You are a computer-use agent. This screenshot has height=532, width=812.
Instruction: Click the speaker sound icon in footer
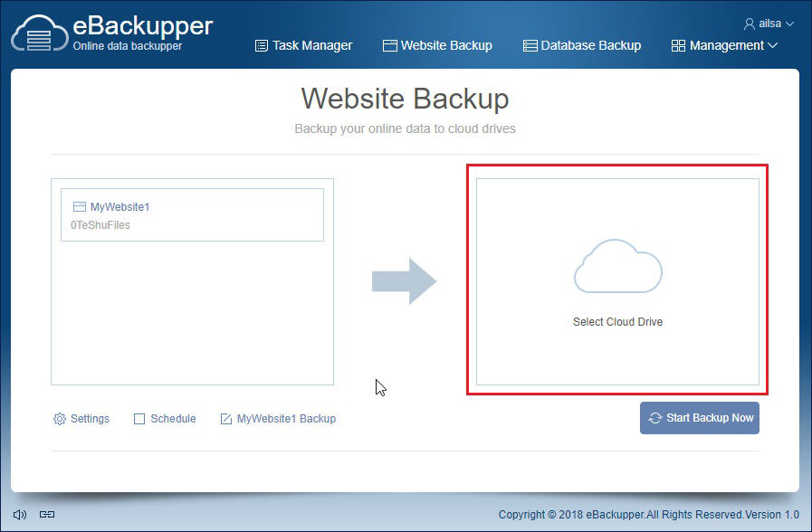[20, 515]
